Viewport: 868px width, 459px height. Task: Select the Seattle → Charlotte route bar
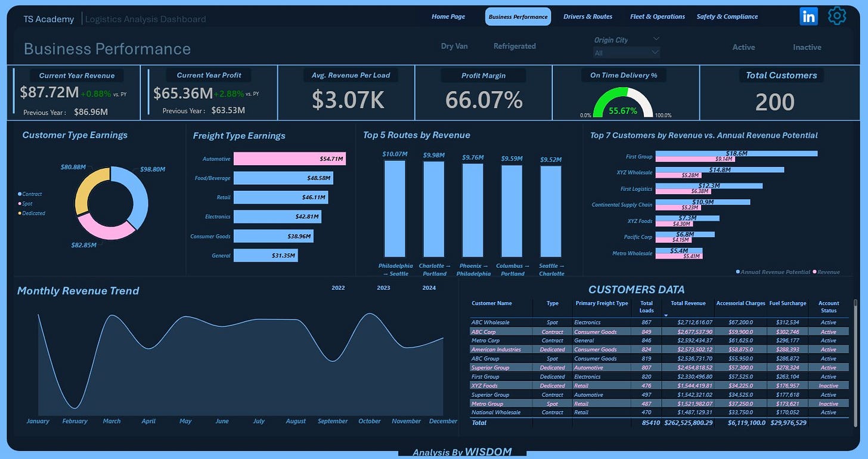click(551, 212)
